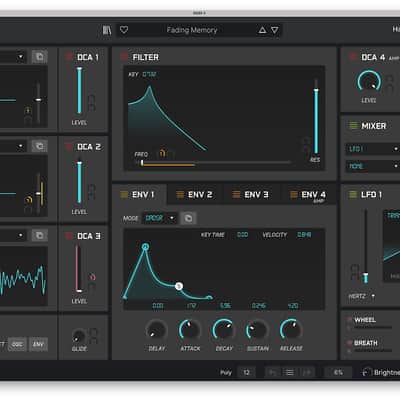Click the pink modulation icon in DCA 3
Screen dimensions: 400x400
[x=92, y=277]
